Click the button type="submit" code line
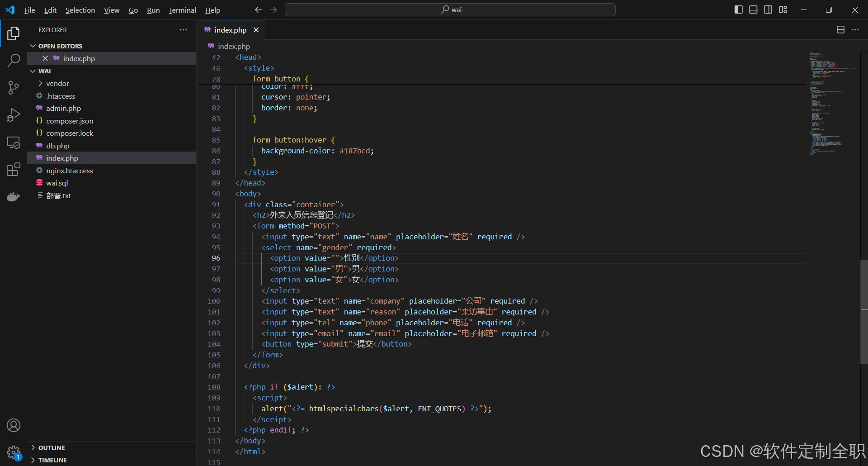The image size is (868, 466). (x=337, y=344)
